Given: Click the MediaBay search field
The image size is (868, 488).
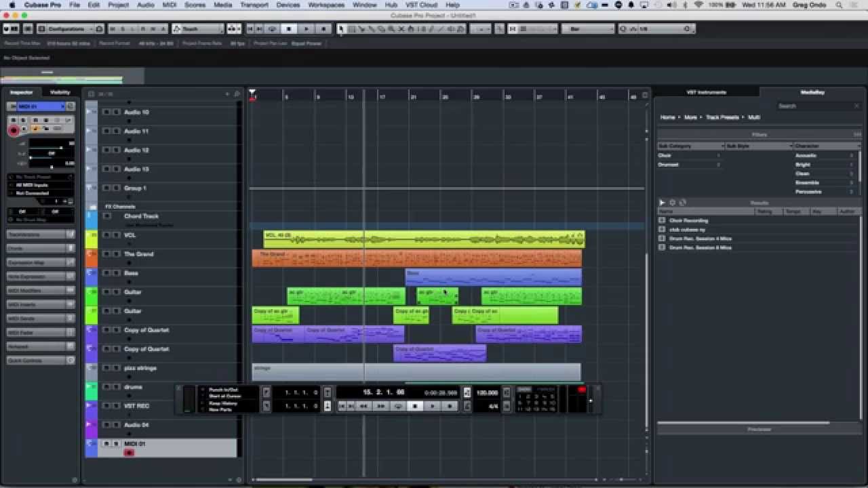Looking at the screenshot, I should pyautogui.click(x=818, y=106).
